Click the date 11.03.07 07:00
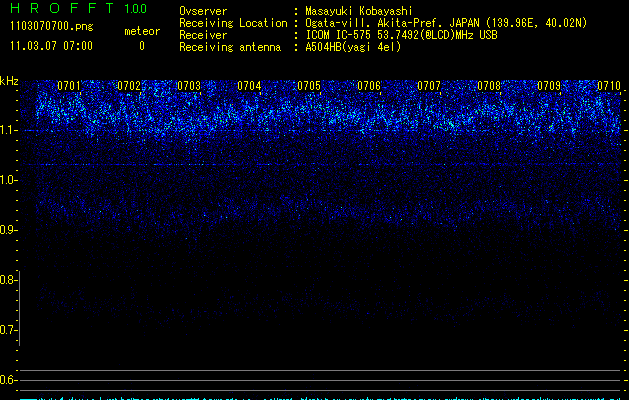This screenshot has height=400, width=629. click(x=51, y=46)
